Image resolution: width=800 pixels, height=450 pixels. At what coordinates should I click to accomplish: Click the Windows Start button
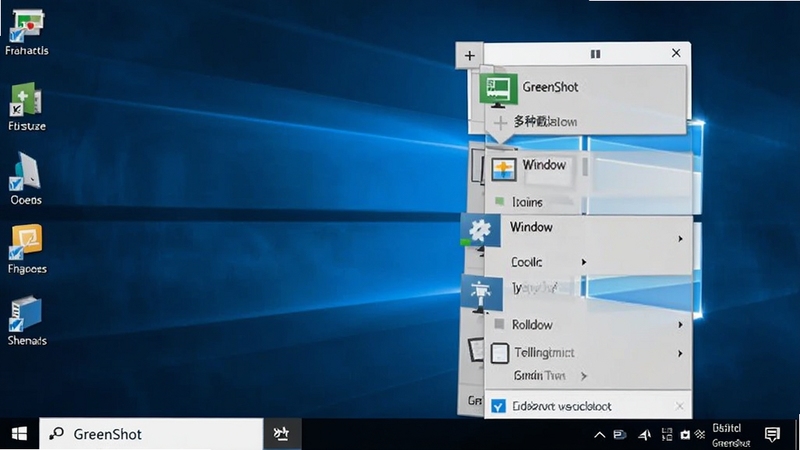point(19,434)
